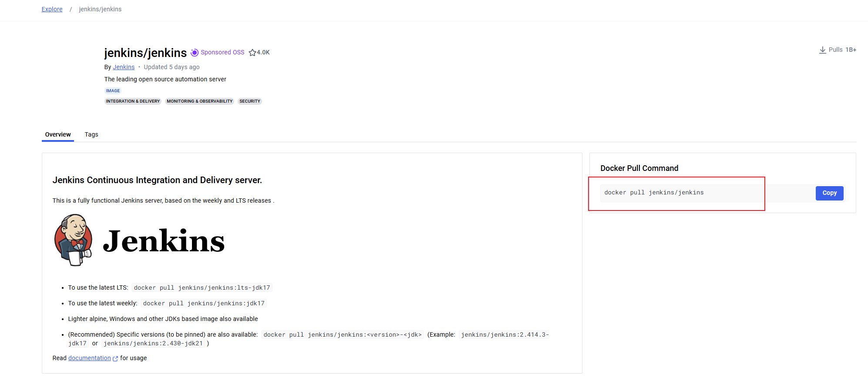The image size is (868, 381).
Task: Click the Security category chip
Action: [x=250, y=101]
